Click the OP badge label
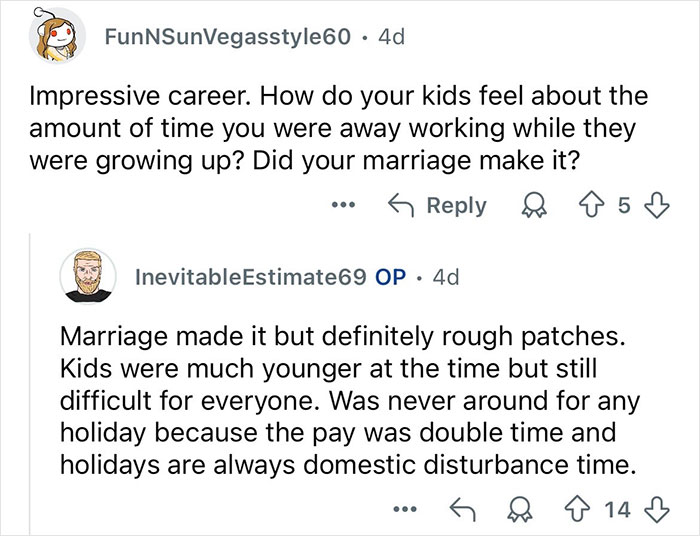The image size is (700, 536). point(389,277)
